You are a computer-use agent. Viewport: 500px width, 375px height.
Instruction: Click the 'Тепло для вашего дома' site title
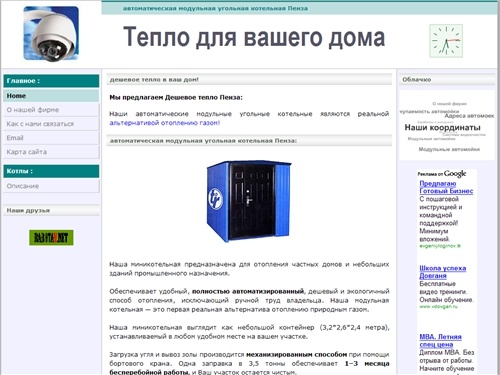[254, 37]
